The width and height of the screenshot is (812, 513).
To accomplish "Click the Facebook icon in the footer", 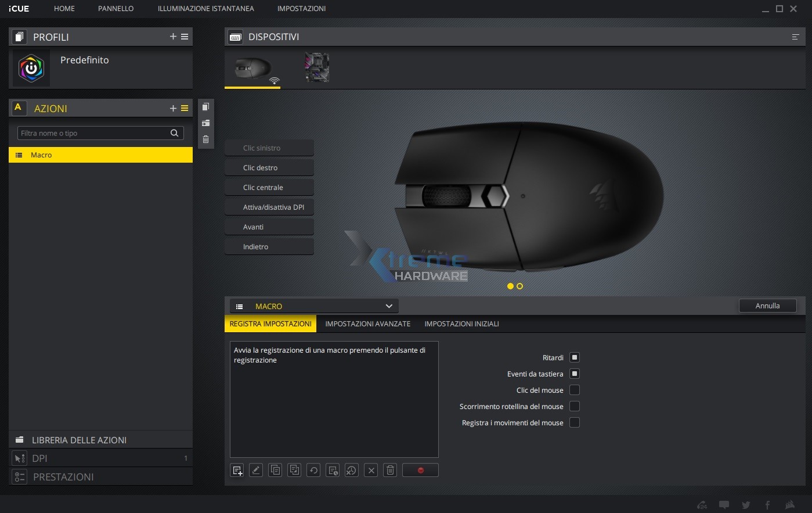I will pyautogui.click(x=767, y=505).
